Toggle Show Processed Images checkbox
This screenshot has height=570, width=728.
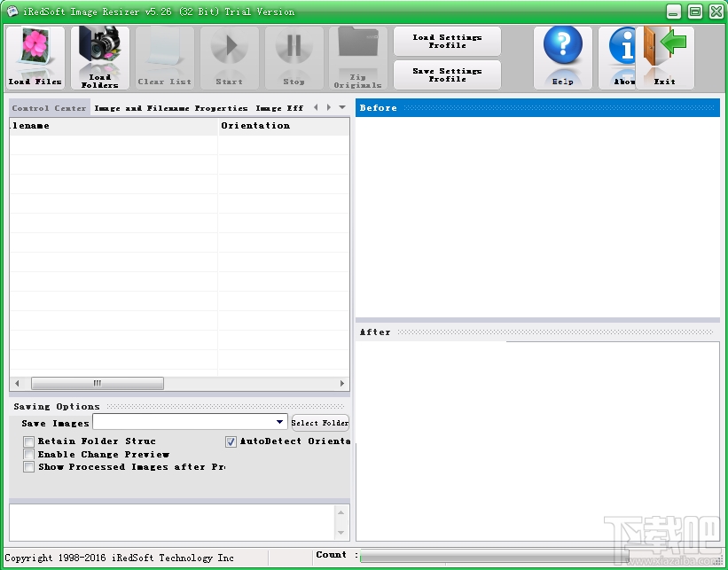28,466
